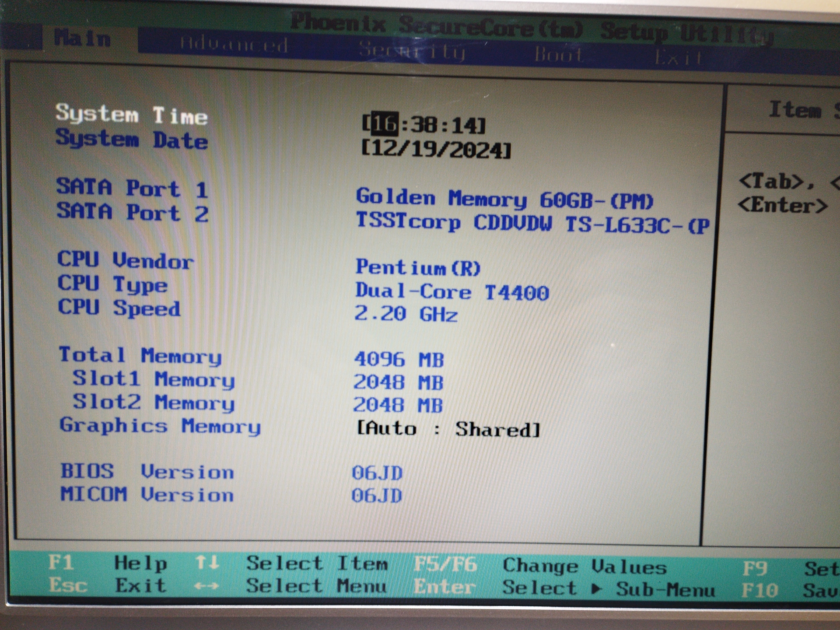Click Golden Memory 60GB drive entry
This screenshot has width=840, height=630.
point(504,199)
